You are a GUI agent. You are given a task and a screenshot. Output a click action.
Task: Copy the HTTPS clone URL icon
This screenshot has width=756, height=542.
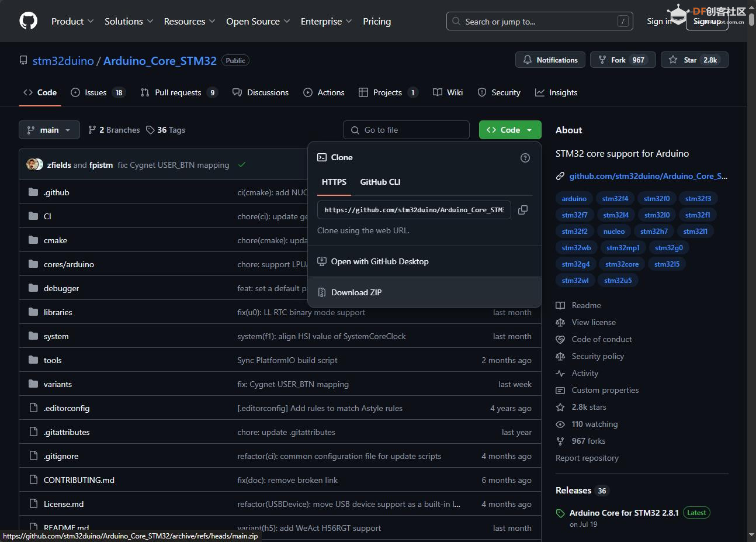point(523,210)
